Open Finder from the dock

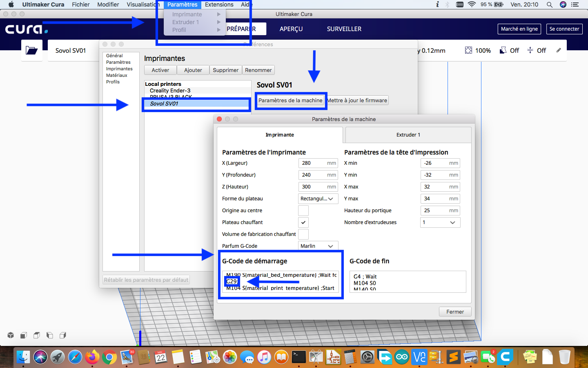coord(23,357)
